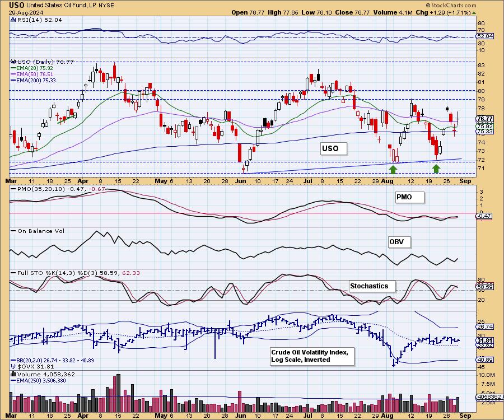
Task: Click the 75.92 EMA tag on the right axis
Action: 484,127
